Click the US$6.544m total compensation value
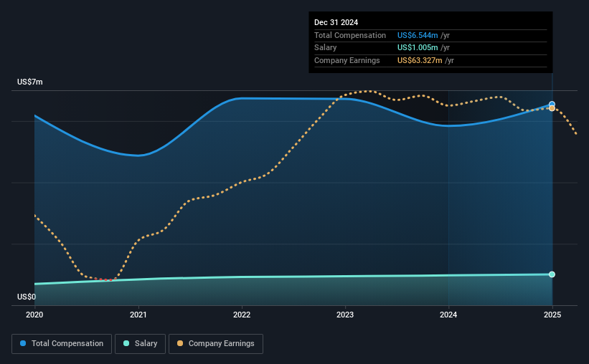 pyautogui.click(x=418, y=35)
